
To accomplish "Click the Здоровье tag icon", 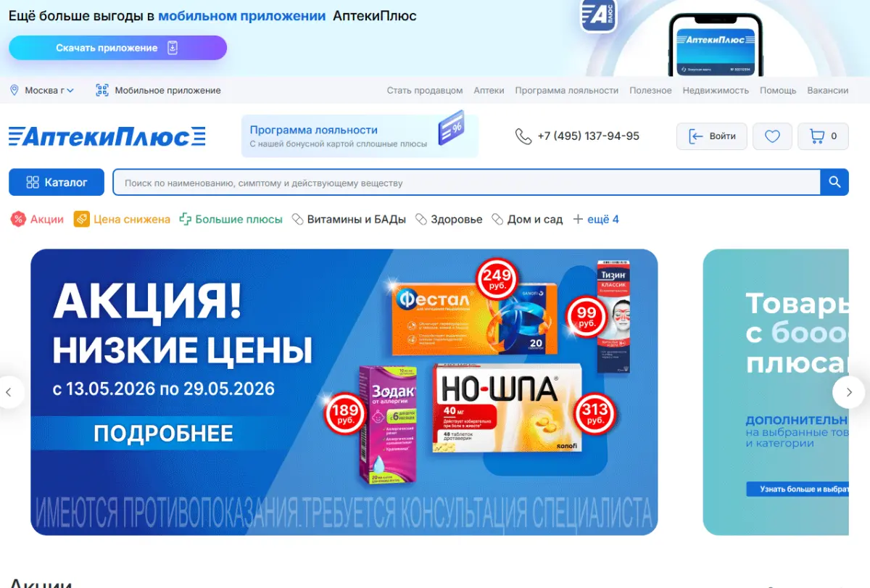I will click(422, 219).
